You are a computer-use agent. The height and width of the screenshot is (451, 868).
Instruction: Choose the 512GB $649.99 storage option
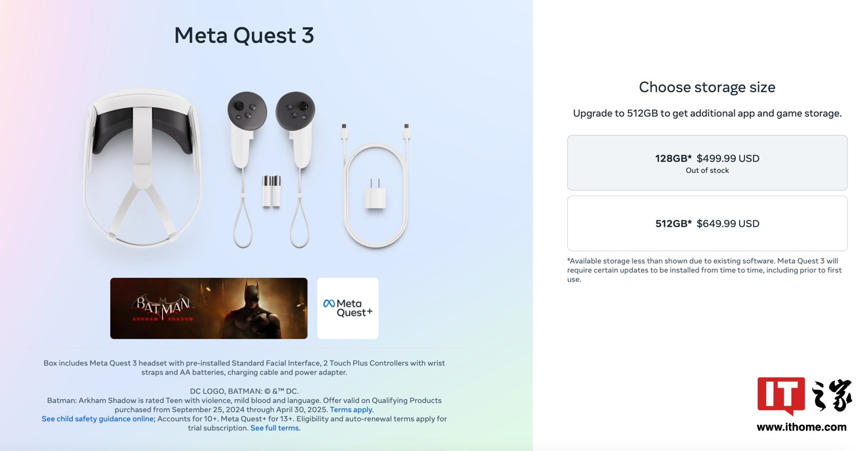tap(707, 224)
